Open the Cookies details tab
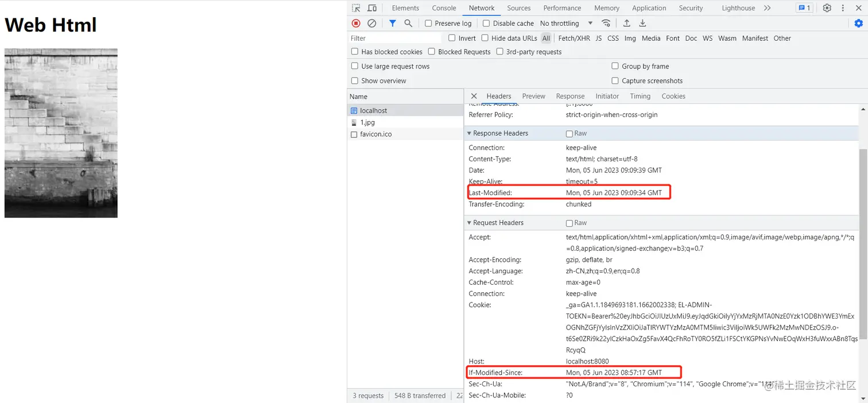This screenshot has width=868, height=403. 673,96
